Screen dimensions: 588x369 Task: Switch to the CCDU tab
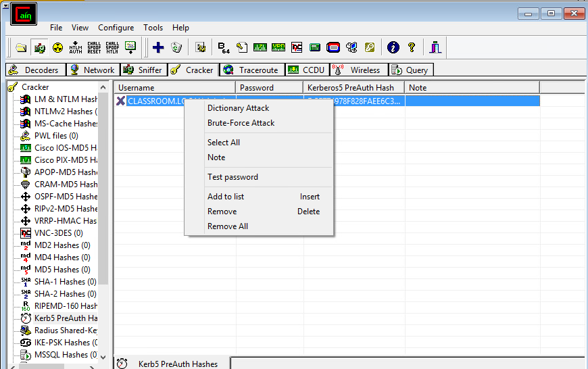click(308, 70)
